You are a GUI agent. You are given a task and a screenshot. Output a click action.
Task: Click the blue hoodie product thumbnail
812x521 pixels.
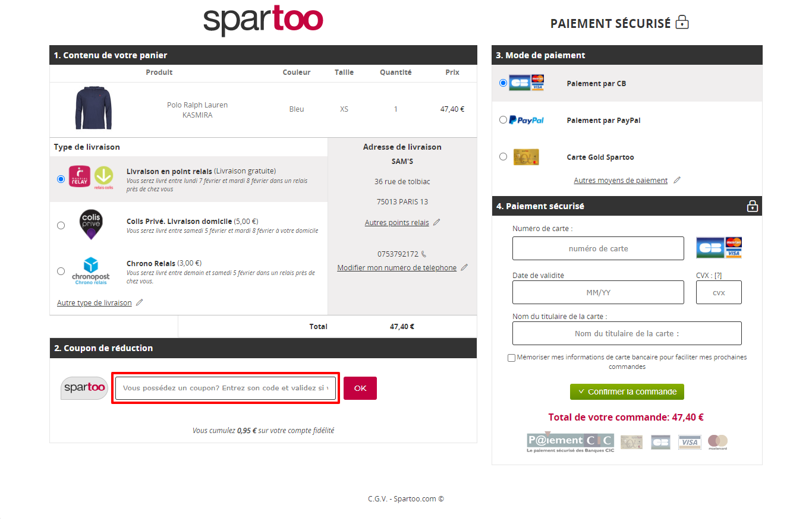93,109
